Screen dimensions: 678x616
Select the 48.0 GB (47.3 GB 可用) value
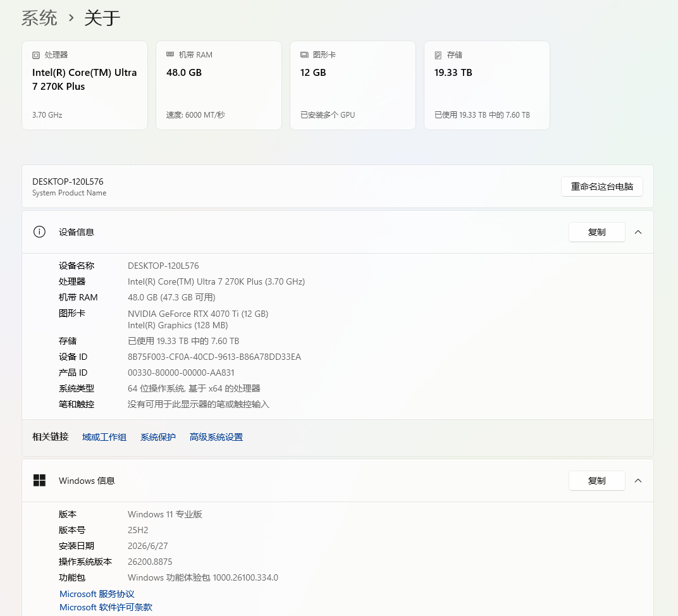pos(171,297)
